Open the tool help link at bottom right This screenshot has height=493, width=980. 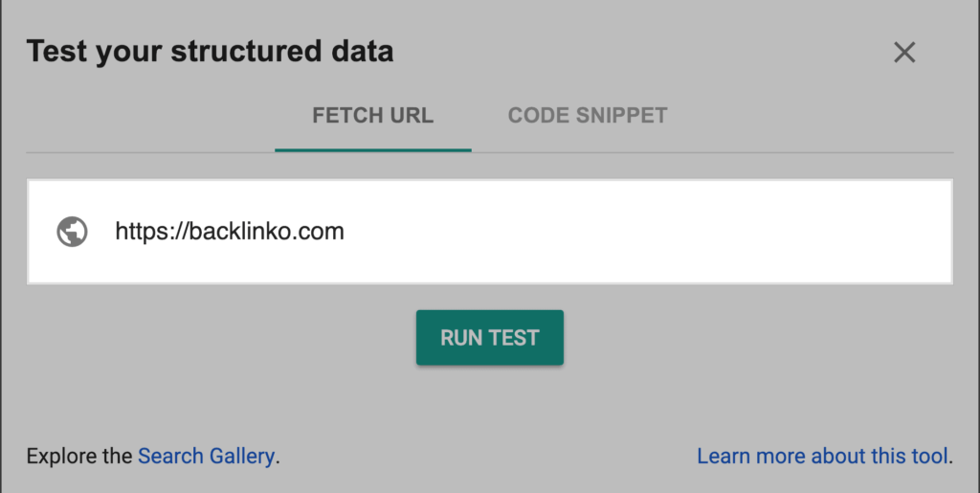(823, 456)
